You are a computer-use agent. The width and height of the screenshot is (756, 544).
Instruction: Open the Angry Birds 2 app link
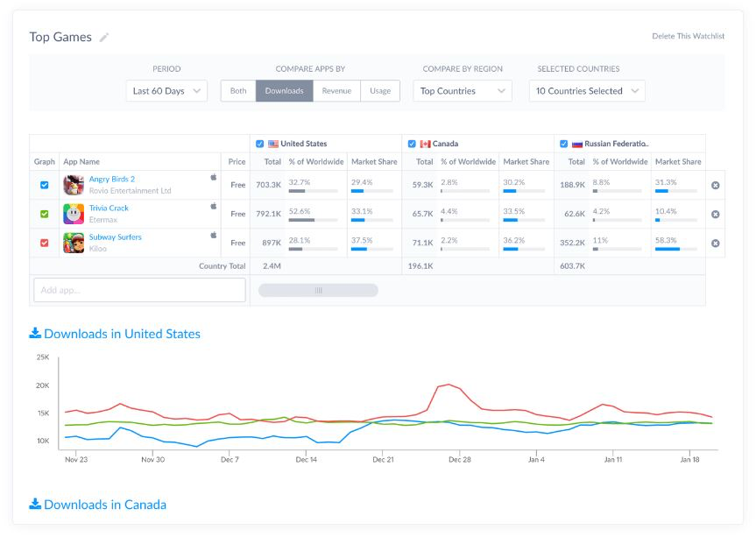pyautogui.click(x=112, y=179)
